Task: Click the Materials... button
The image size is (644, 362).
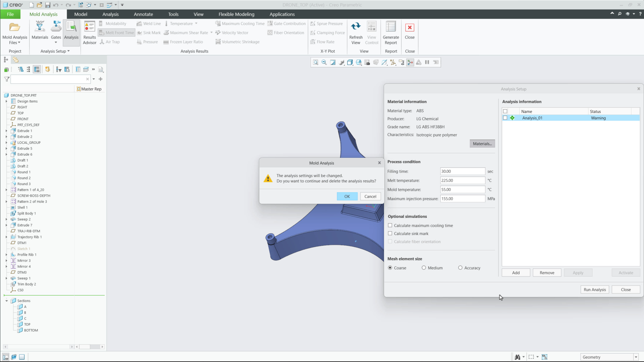Action: pos(482,144)
